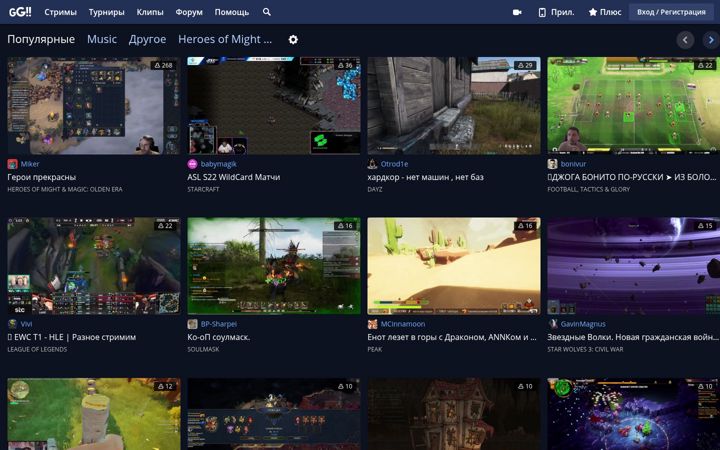Open Помощь in the top menu
The width and height of the screenshot is (720, 450).
231,12
